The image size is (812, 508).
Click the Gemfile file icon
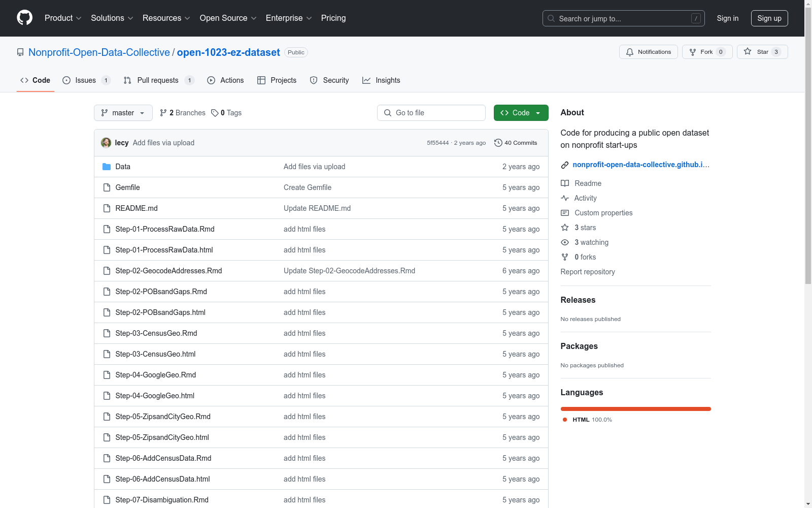tap(107, 187)
